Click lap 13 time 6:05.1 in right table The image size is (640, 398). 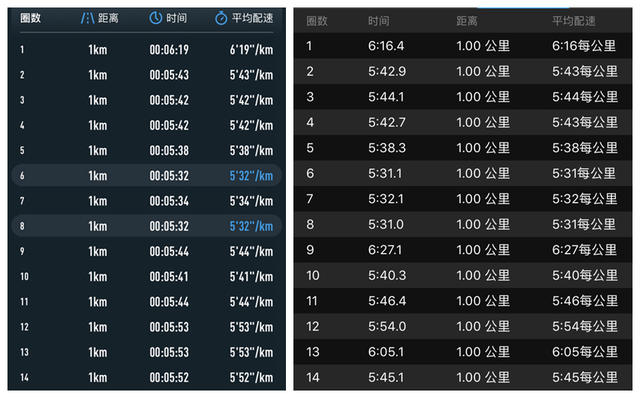click(x=386, y=352)
